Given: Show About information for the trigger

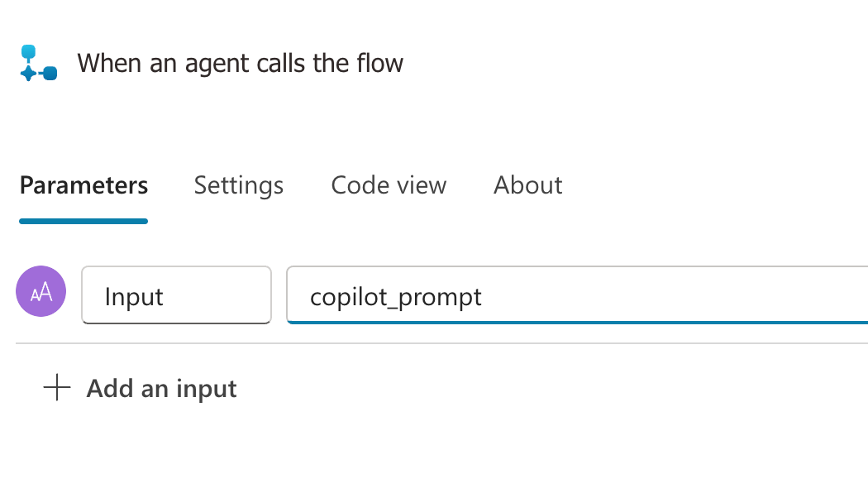Looking at the screenshot, I should tap(527, 185).
